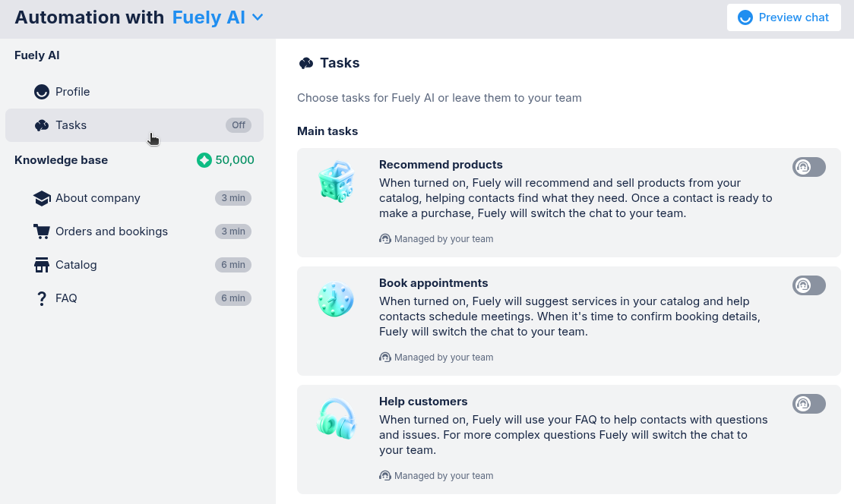Viewport: 854px width, 504px height.
Task: Click the Preview chat button
Action: (x=783, y=17)
